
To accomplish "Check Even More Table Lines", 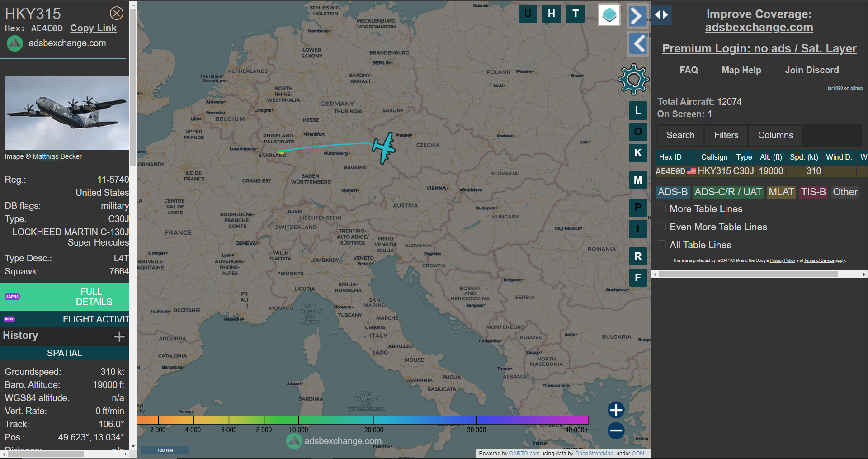I will point(662,227).
